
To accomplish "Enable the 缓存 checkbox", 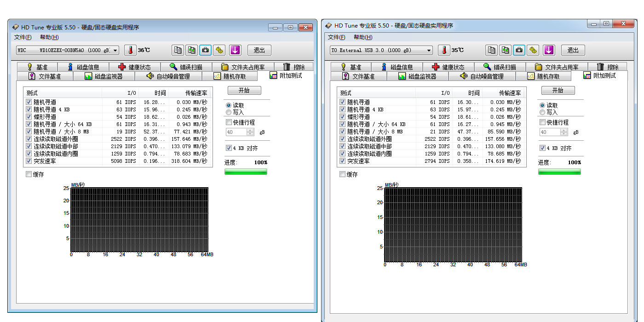I will pos(29,174).
